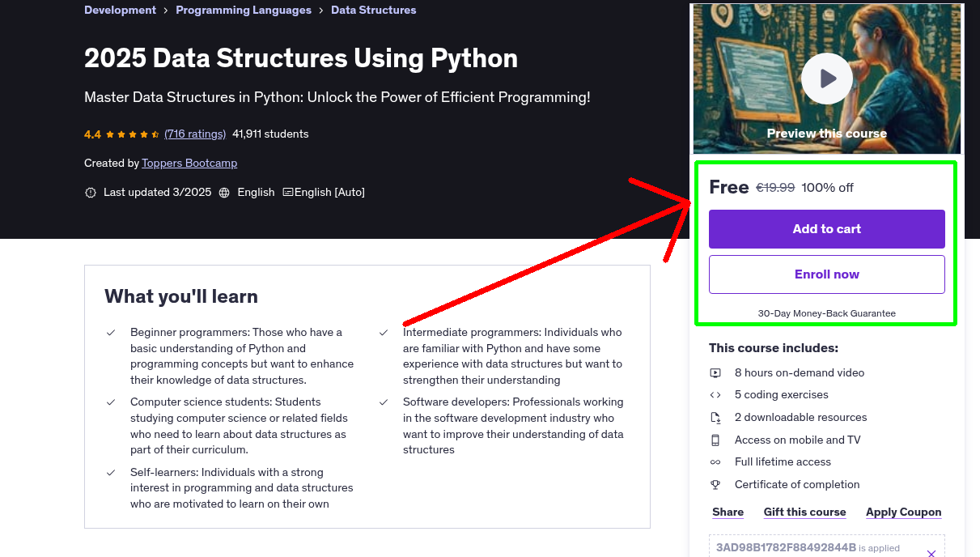Screen dimensions: 980x557
Task: Click the on-demand video icon
Action: point(715,372)
